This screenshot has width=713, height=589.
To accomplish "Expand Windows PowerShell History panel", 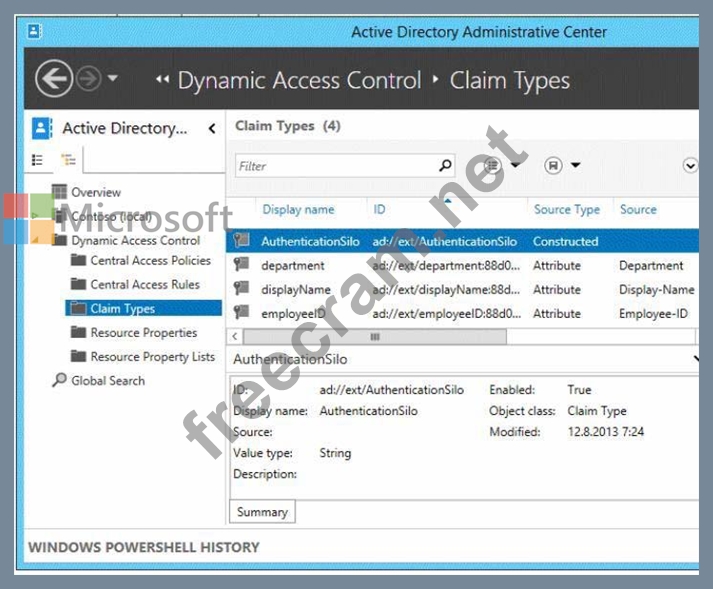I will pyautogui.click(x=144, y=547).
